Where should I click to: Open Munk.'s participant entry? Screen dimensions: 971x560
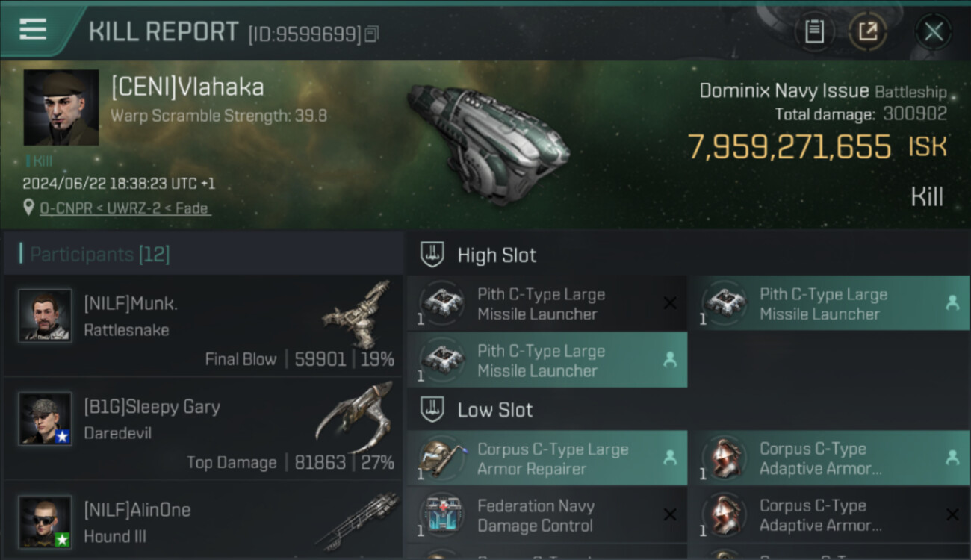pyautogui.click(x=202, y=326)
